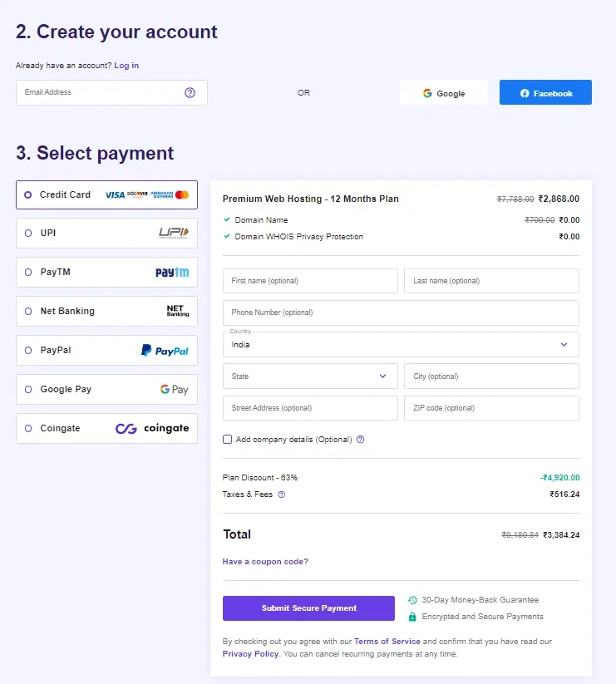The width and height of the screenshot is (616, 684).
Task: Expand the State dropdown
Action: [x=310, y=376]
